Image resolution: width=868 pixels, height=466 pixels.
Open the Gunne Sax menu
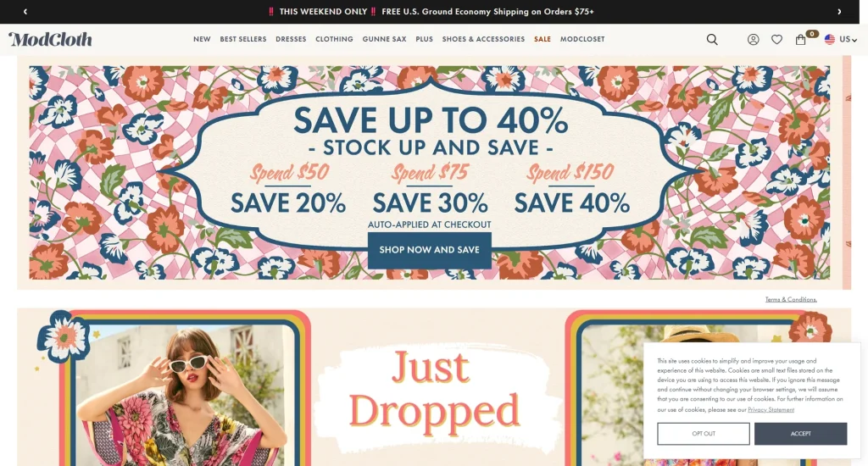point(384,39)
